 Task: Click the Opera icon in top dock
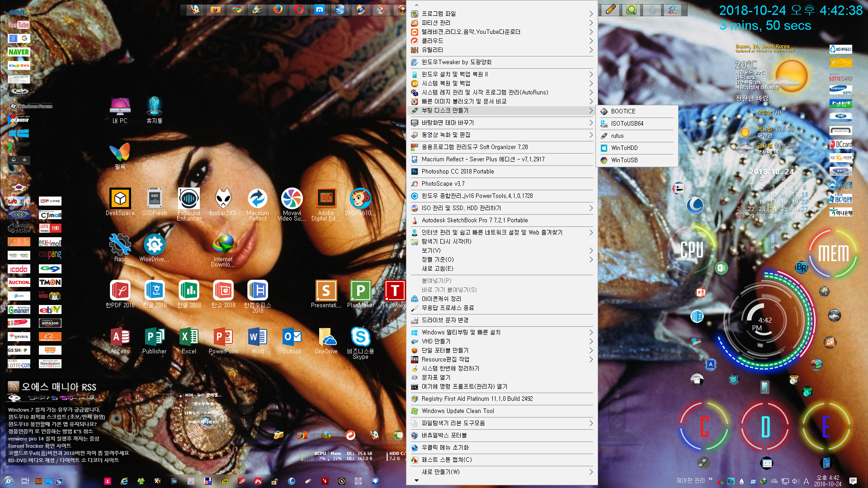point(298,9)
